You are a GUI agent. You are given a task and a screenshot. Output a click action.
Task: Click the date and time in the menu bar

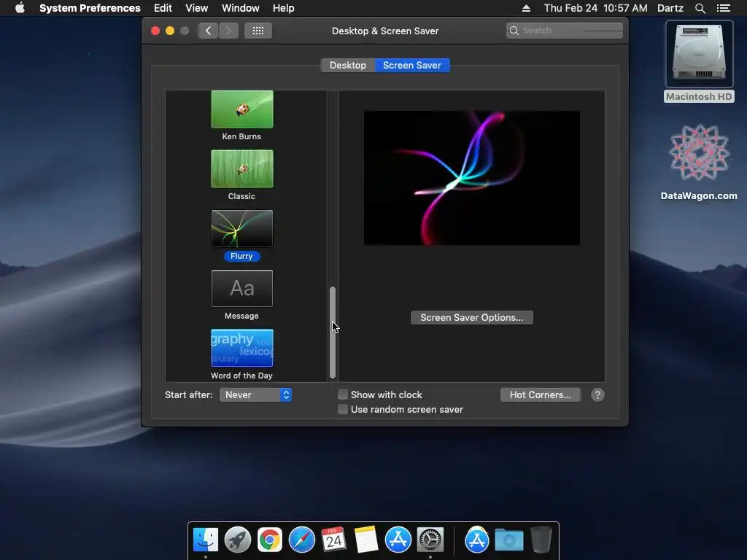tap(595, 8)
